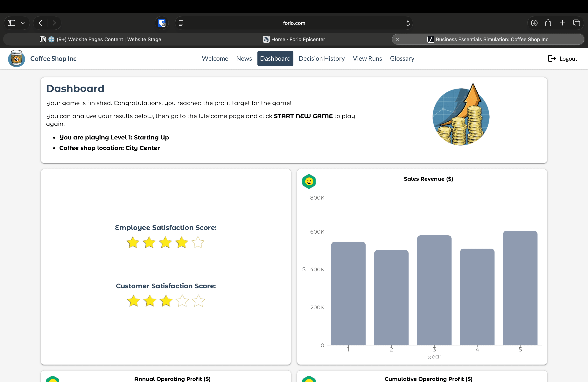Switch to the View Runs page
Viewport: 588px width, 382px height.
[x=367, y=59]
